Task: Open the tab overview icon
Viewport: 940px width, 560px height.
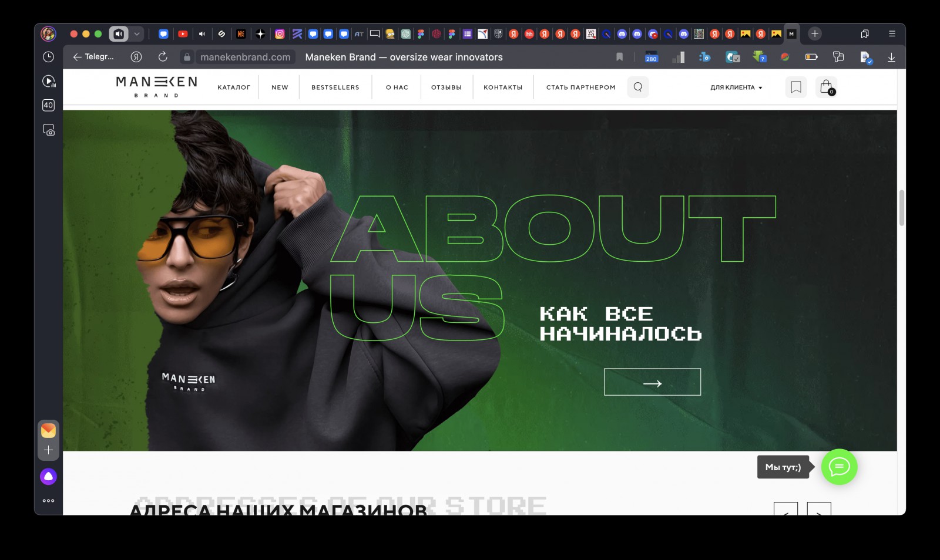Action: coord(865,34)
